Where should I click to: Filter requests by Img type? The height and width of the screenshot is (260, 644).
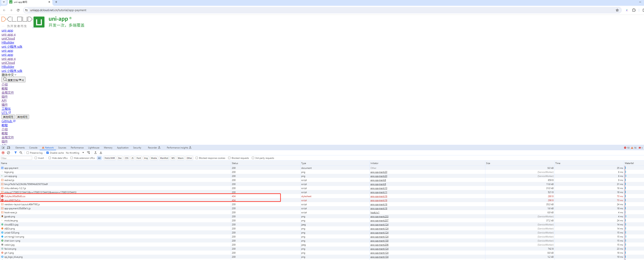tap(146, 158)
